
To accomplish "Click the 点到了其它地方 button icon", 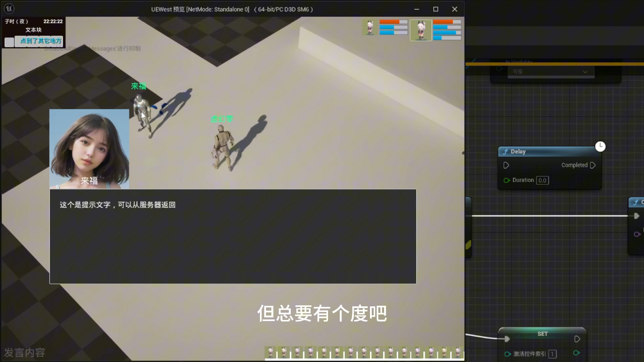I will pyautogui.click(x=40, y=41).
